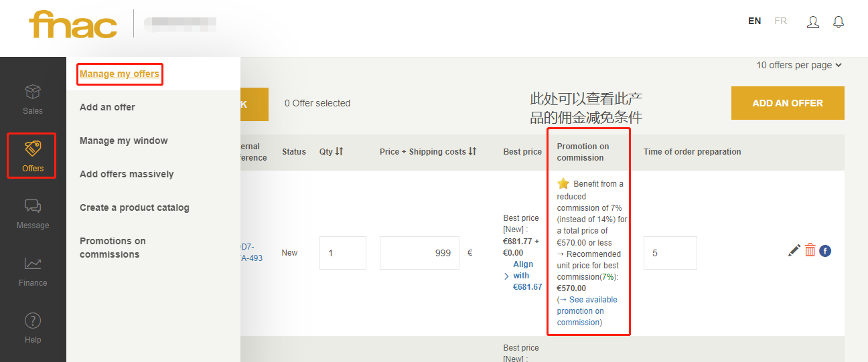Select Add offers massively menu item
Screen dimensions: 868x362
click(x=127, y=174)
